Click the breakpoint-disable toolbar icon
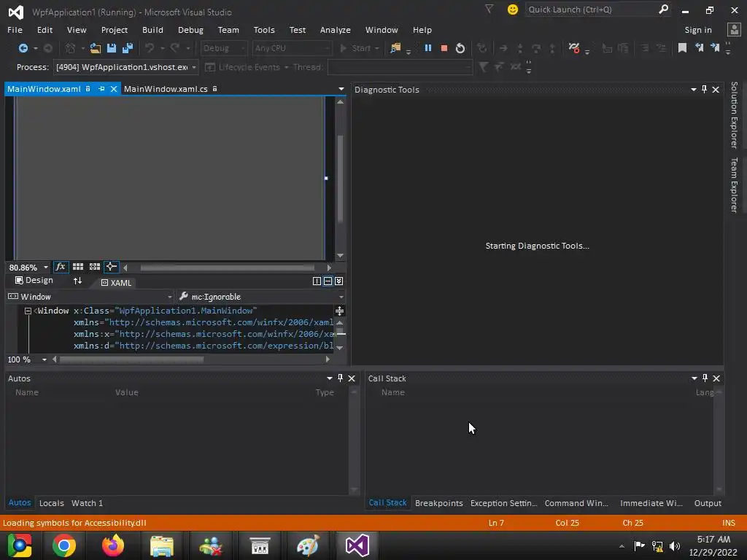This screenshot has width=747, height=560. [x=574, y=48]
